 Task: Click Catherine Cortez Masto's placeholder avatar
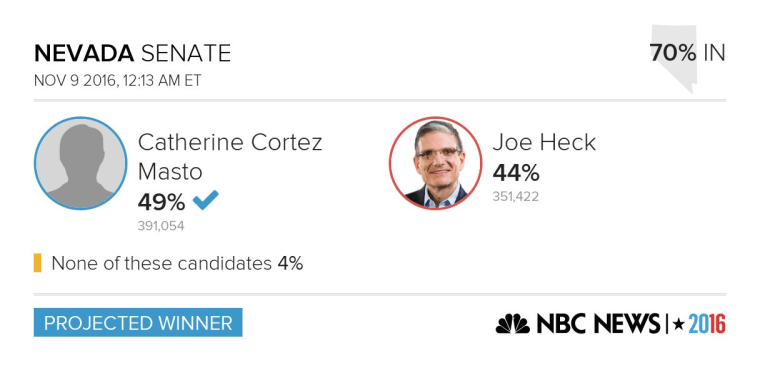[x=80, y=163]
